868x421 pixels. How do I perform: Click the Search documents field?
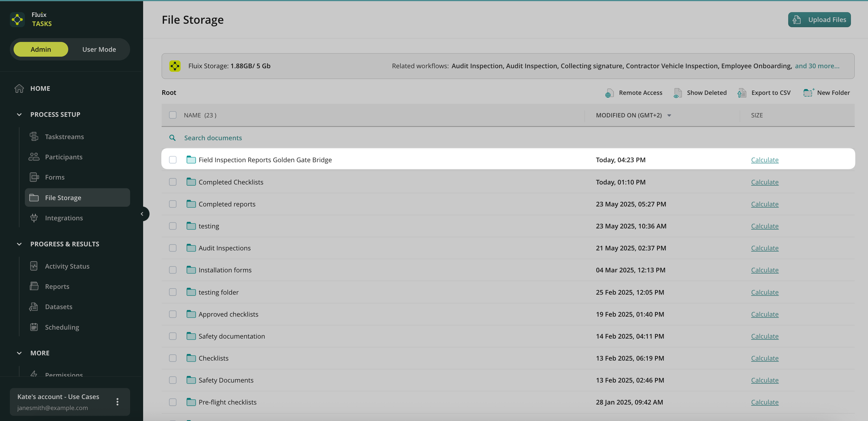213,138
